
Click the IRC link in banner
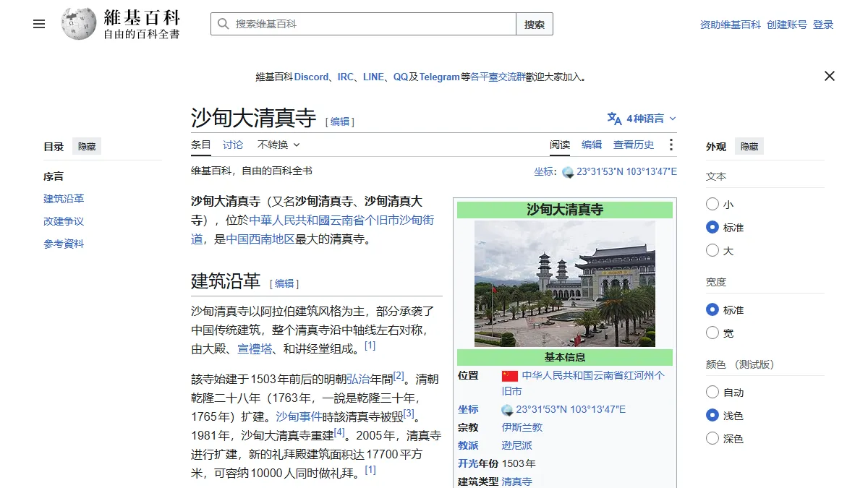(346, 77)
